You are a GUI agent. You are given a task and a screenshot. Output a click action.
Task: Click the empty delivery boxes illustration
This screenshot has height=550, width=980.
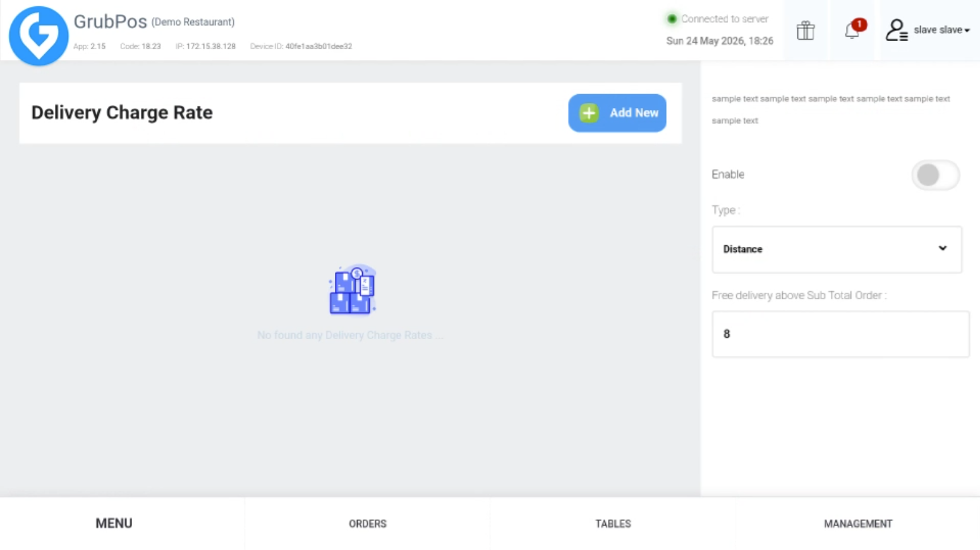pyautogui.click(x=353, y=289)
